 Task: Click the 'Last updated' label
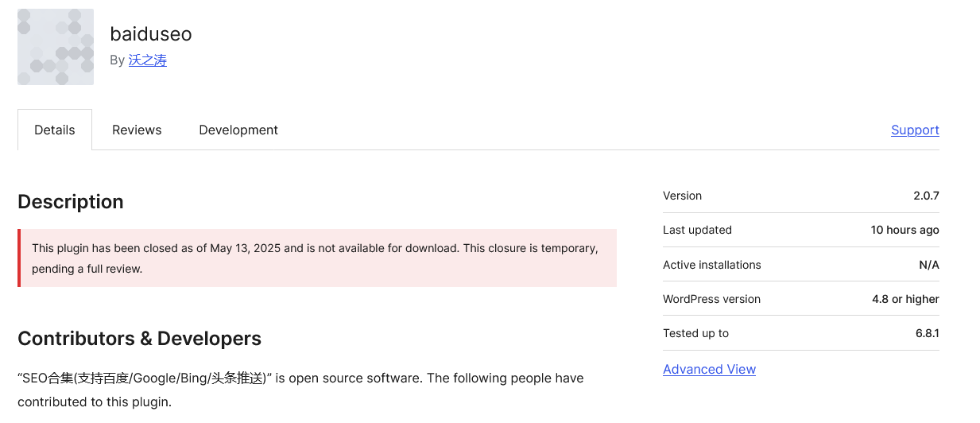click(x=697, y=230)
